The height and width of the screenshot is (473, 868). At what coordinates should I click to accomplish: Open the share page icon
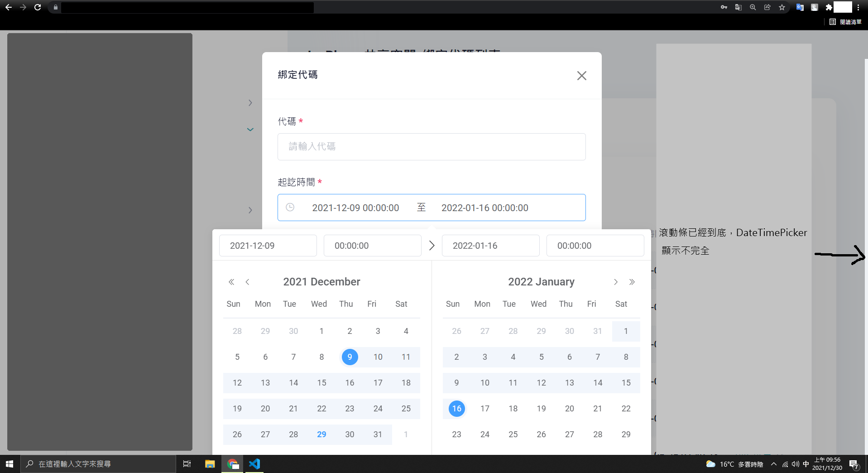pyautogui.click(x=767, y=7)
